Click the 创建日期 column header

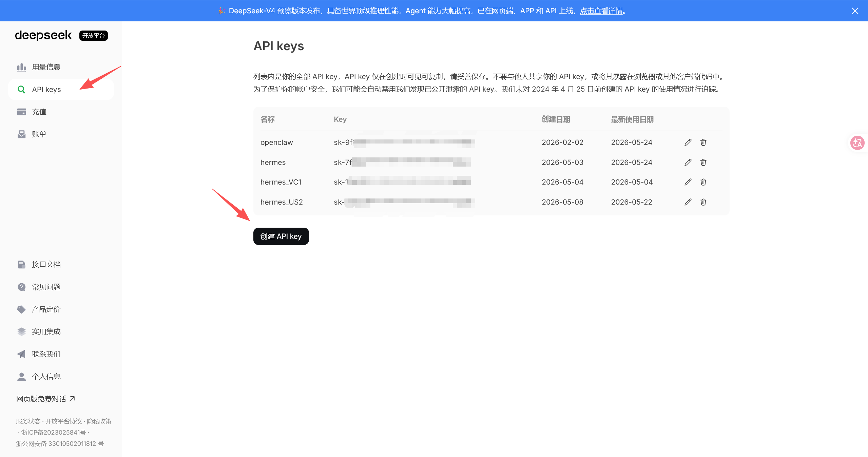coord(556,119)
